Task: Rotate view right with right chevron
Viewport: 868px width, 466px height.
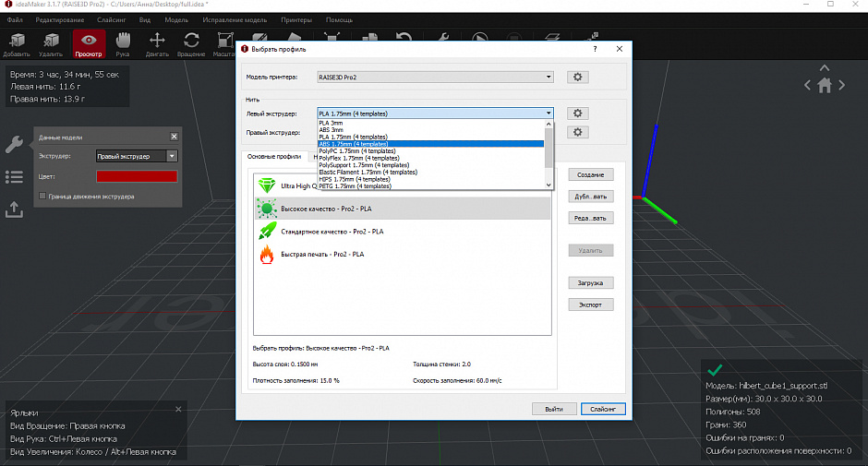Action: [842, 85]
